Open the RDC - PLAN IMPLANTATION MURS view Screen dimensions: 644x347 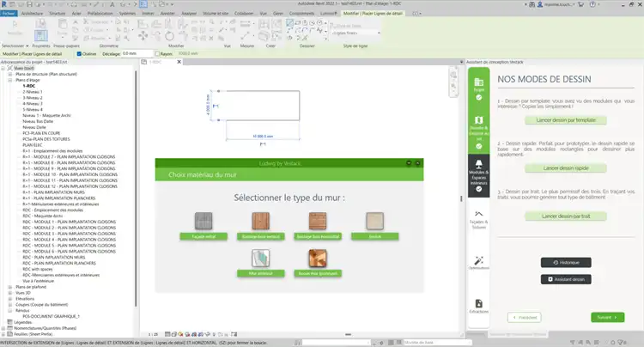coord(54,257)
